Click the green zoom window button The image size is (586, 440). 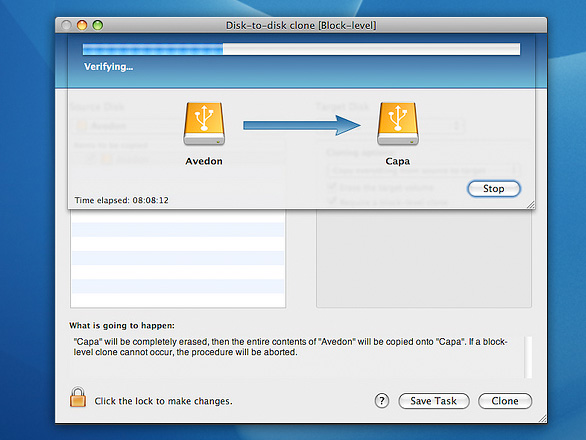click(98, 25)
